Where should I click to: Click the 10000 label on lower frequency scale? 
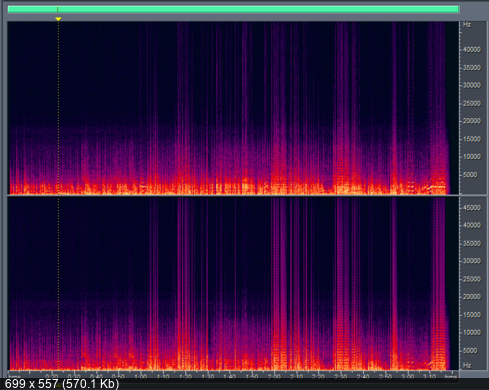(472, 332)
